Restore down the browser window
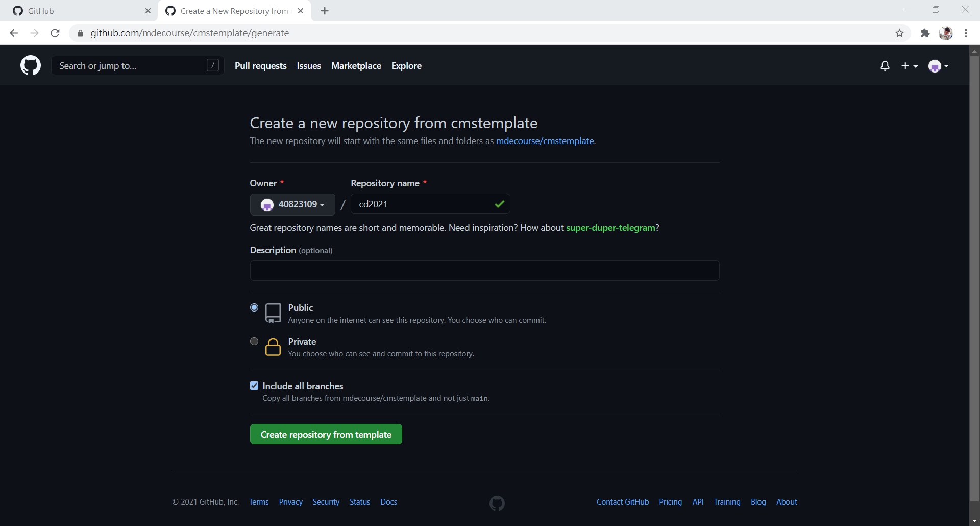This screenshot has width=980, height=526. click(x=936, y=10)
